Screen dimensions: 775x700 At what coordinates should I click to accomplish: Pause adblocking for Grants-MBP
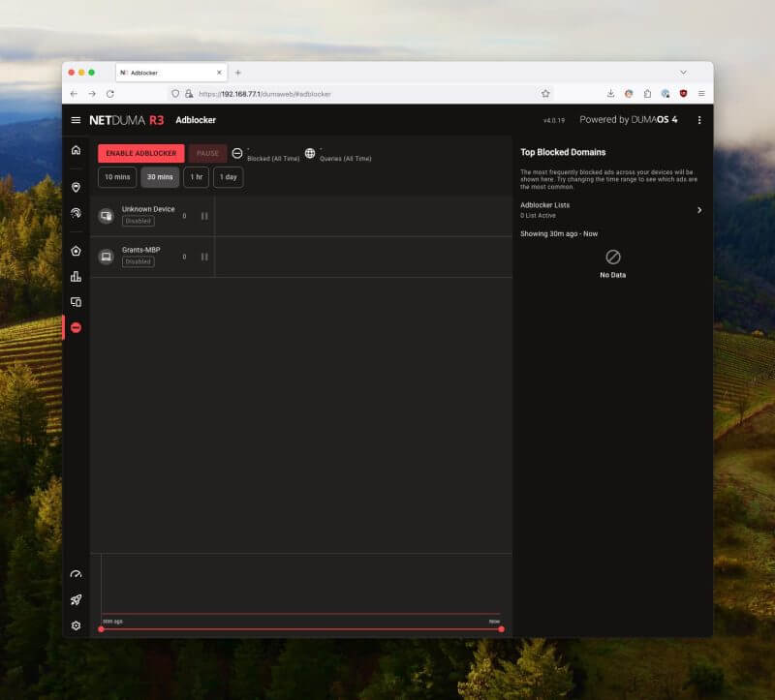[204, 257]
